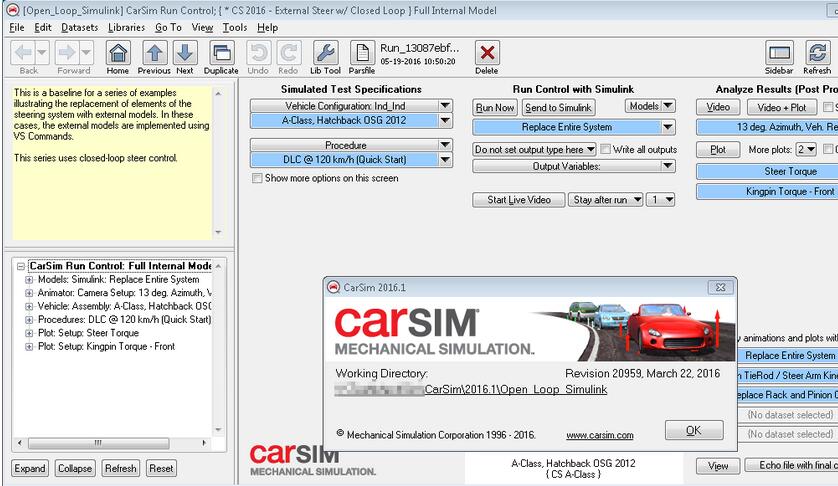This screenshot has width=838, height=486.
Task: Undo the last change
Action: tap(258, 53)
